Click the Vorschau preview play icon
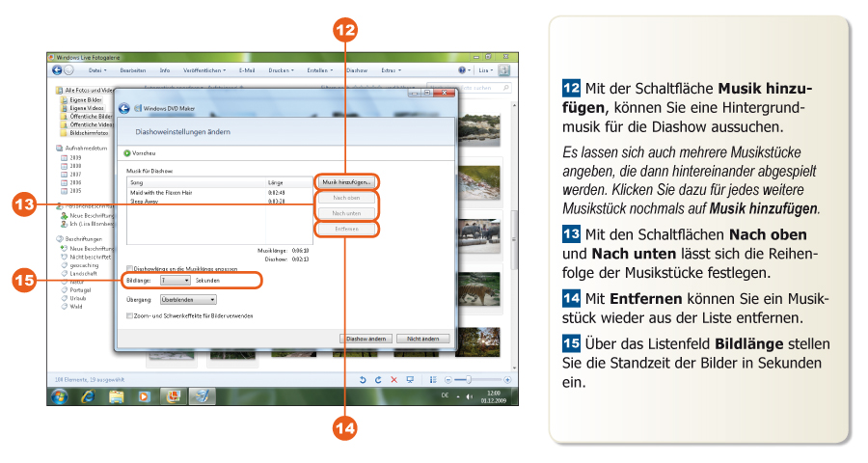 [126, 153]
